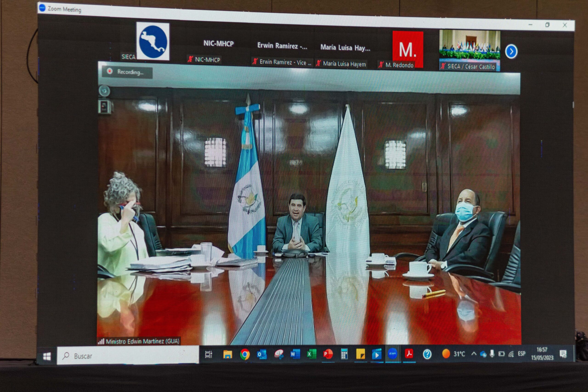Open the Windows Start menu
The height and width of the screenshot is (392, 588).
click(47, 356)
